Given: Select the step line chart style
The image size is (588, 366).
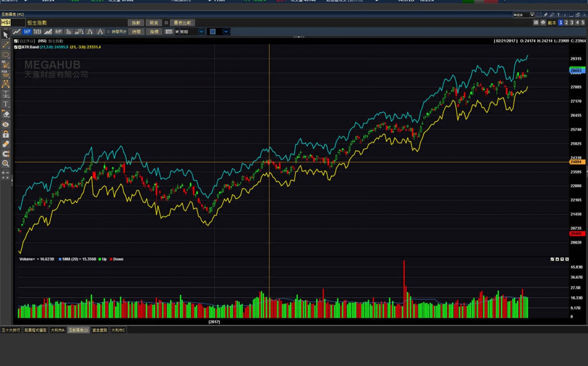Looking at the screenshot, I should click(x=79, y=32).
